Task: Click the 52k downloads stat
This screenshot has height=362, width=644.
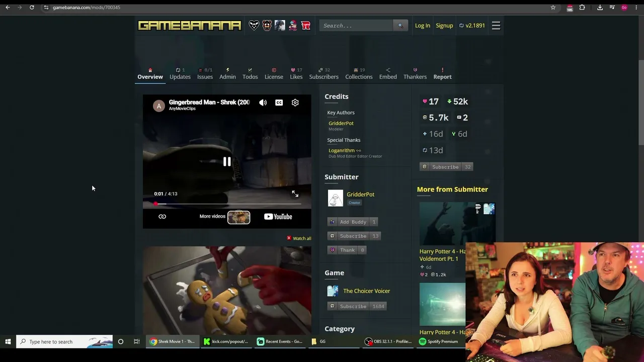Action: 457,102
